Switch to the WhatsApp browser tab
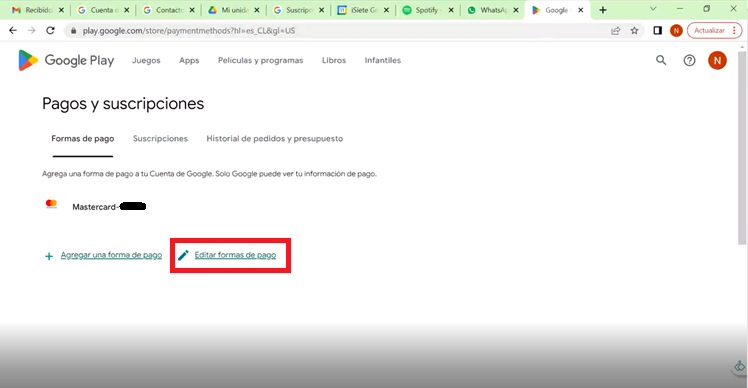This screenshot has height=388, width=748. click(492, 10)
